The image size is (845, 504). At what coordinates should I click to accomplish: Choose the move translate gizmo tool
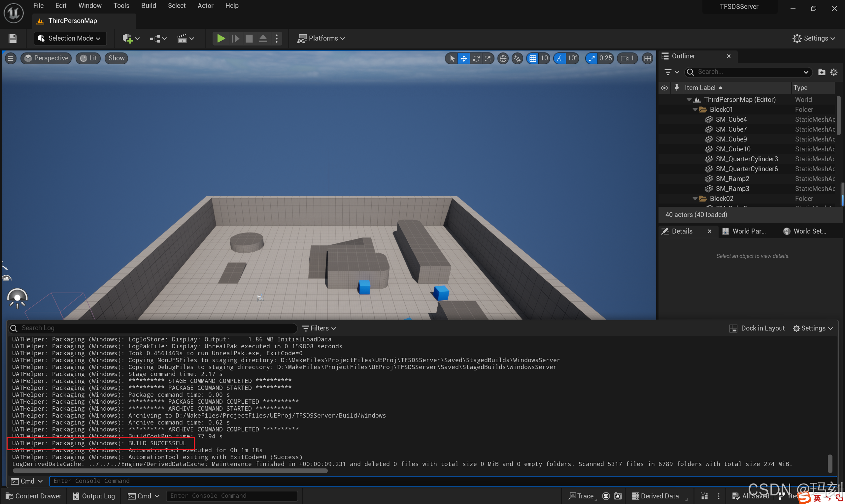464,58
